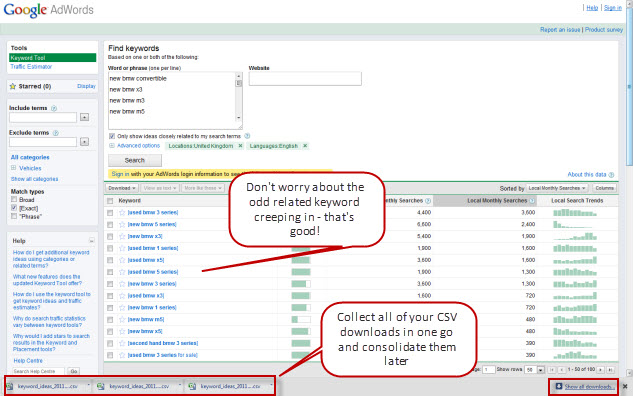This screenshot has width=633, height=396.
Task: Open menu arrow of first keyword_ideas csv download
Action: (88, 386)
